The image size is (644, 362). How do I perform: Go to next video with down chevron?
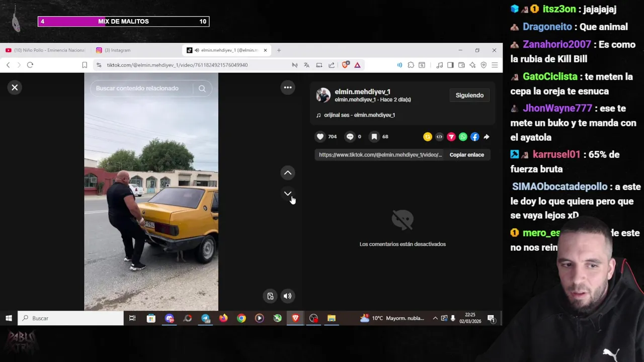pyautogui.click(x=288, y=194)
